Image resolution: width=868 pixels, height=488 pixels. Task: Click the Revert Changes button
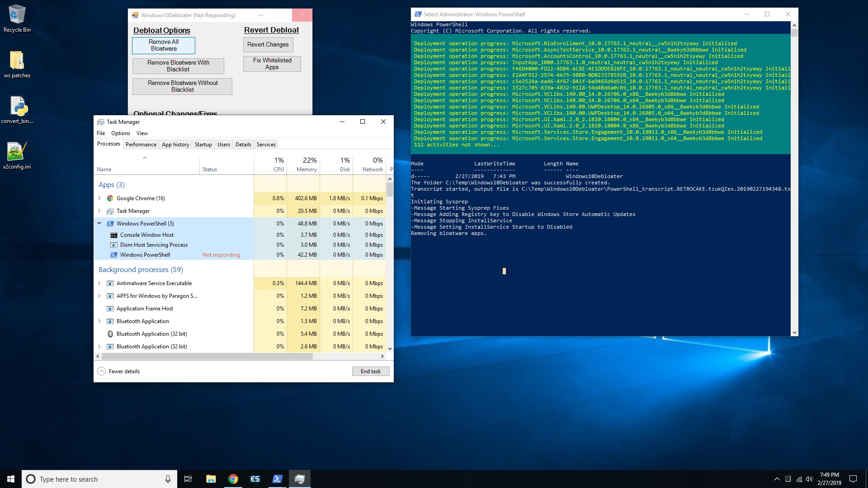(268, 44)
